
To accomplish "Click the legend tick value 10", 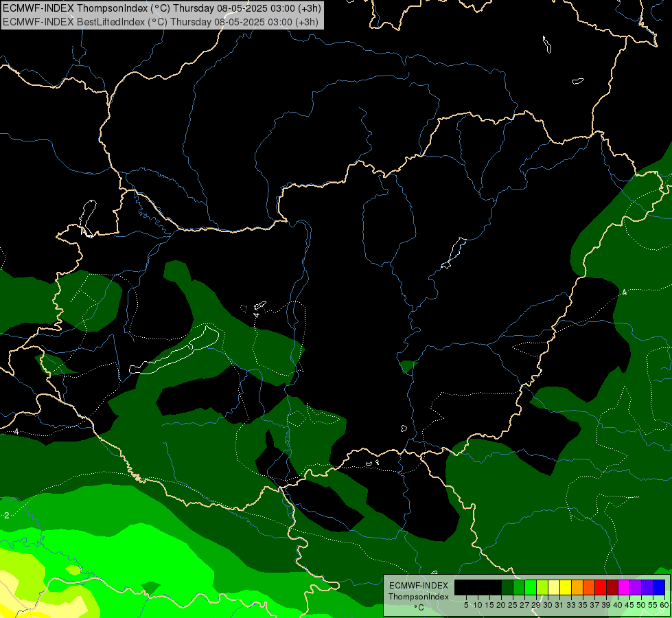I will coord(478,605).
